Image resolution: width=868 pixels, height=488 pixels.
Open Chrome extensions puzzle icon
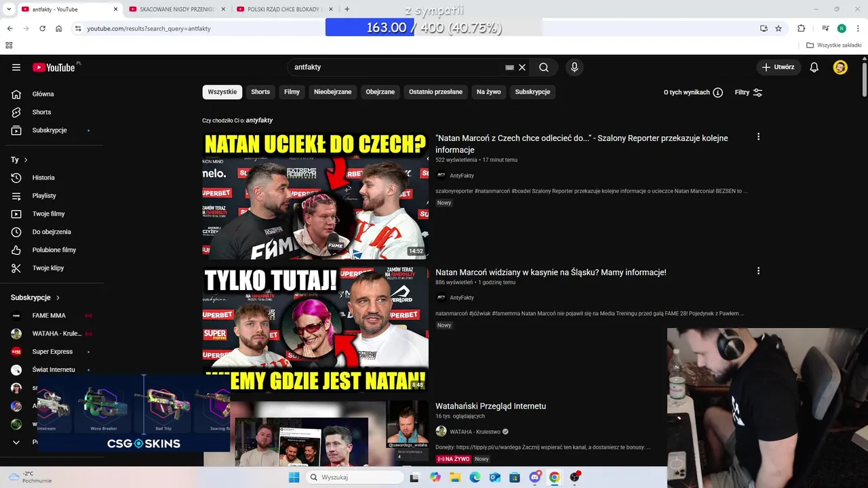[x=802, y=28]
